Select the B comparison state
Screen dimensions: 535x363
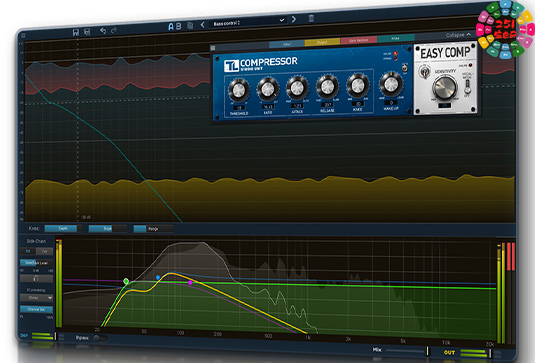pyautogui.click(x=178, y=26)
